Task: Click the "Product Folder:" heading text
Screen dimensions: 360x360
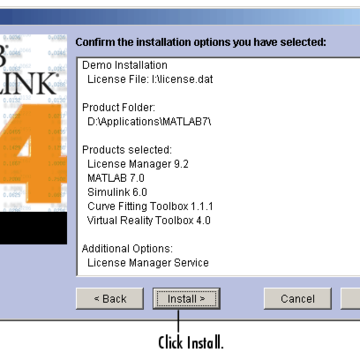Action: click(119, 107)
